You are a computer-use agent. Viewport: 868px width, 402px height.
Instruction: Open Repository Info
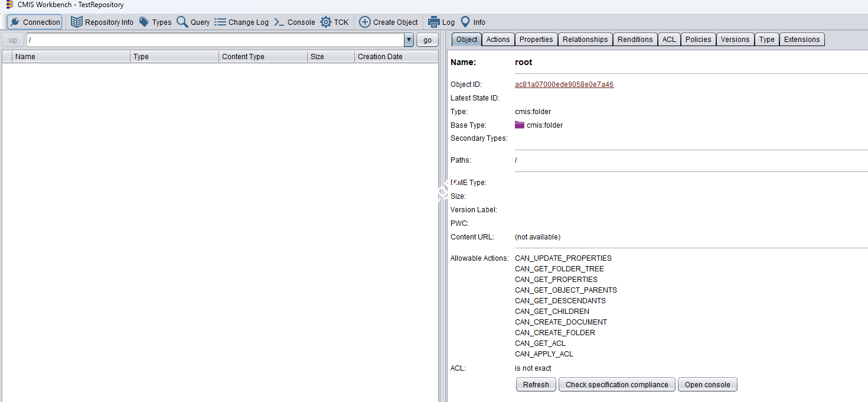[102, 21]
